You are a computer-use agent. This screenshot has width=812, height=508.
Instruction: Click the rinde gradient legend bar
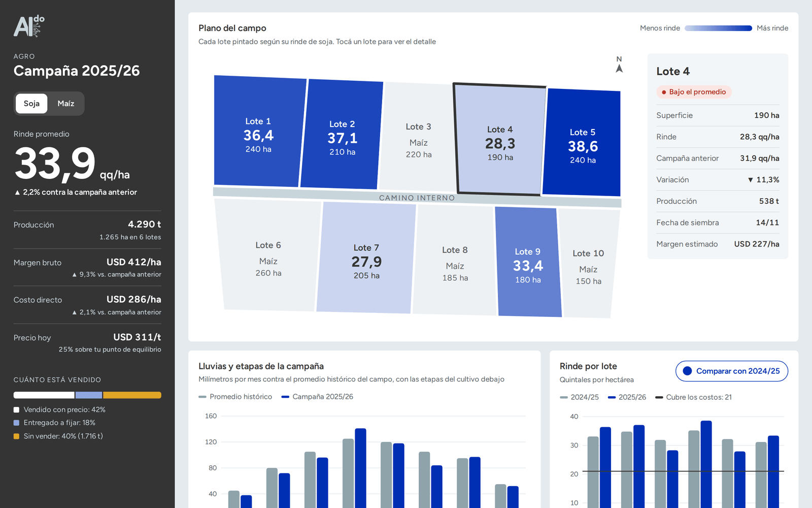tap(718, 28)
